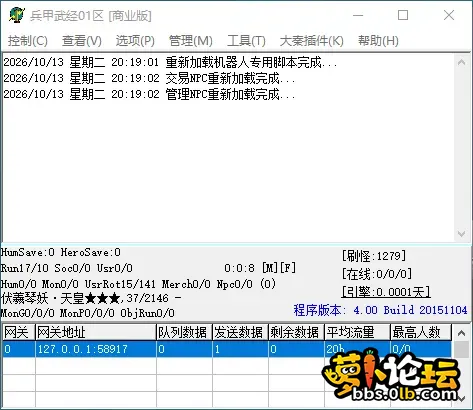Click the 队列数据 column header
The height and width of the screenshot is (410, 473).
[184, 332]
